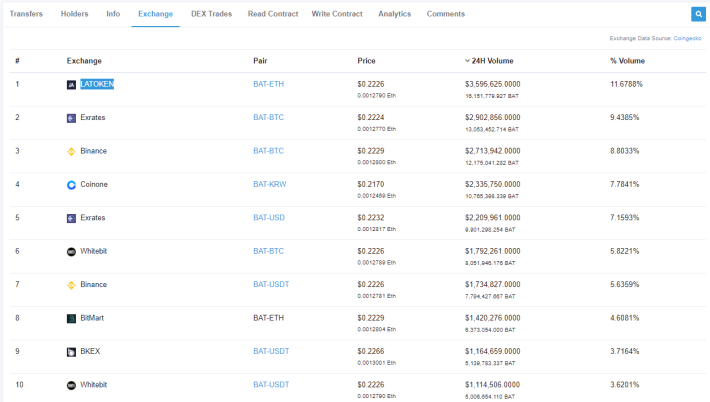This screenshot has width=710, height=402.
Task: Click the BitMart logo icon
Action: 71,319
